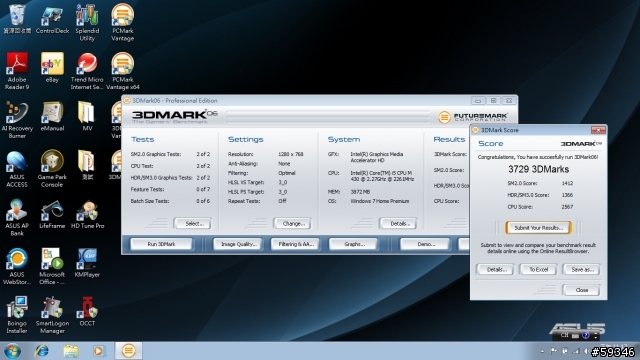640x360 pixels.
Task: Launch Trend Micro Internet Security icon
Action: pyautogui.click(x=87, y=71)
